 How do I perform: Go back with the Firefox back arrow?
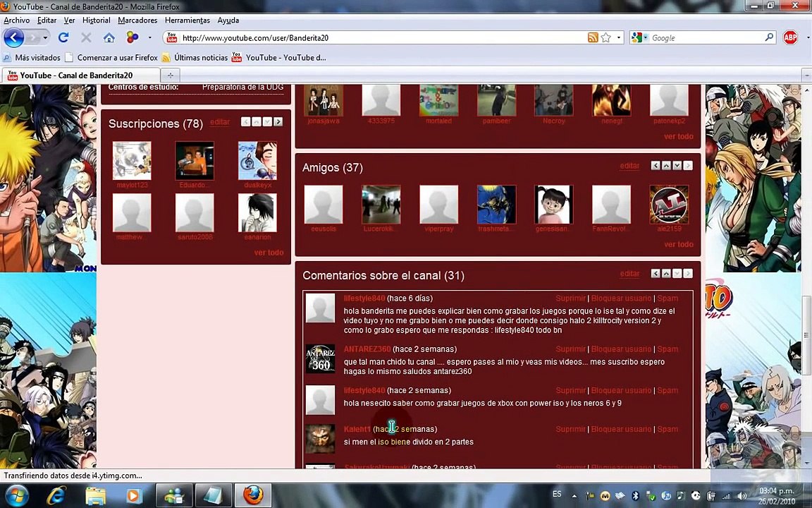pos(14,37)
